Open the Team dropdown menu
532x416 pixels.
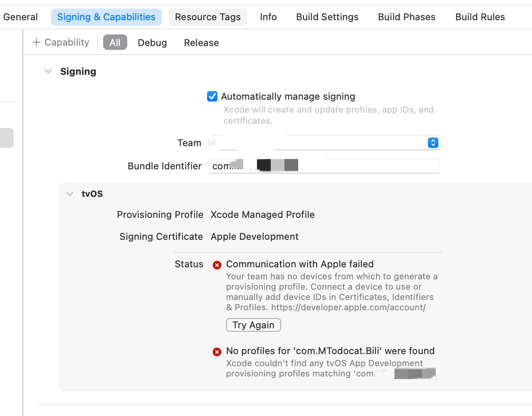433,143
